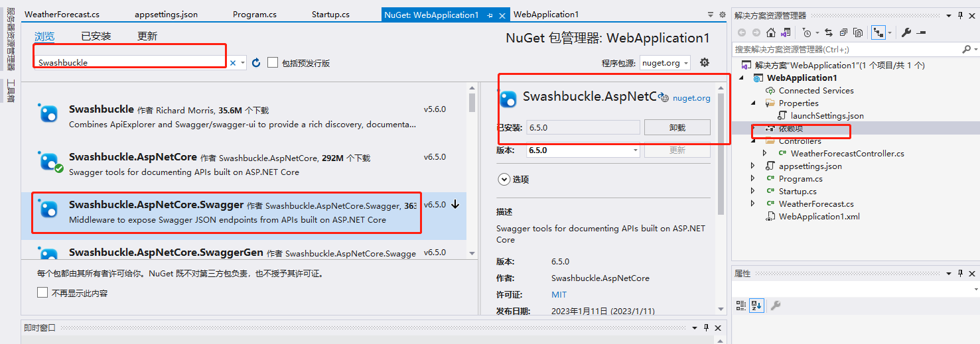980x344 pixels.
Task: Click the package logo in details pane
Action: pyautogui.click(x=508, y=99)
